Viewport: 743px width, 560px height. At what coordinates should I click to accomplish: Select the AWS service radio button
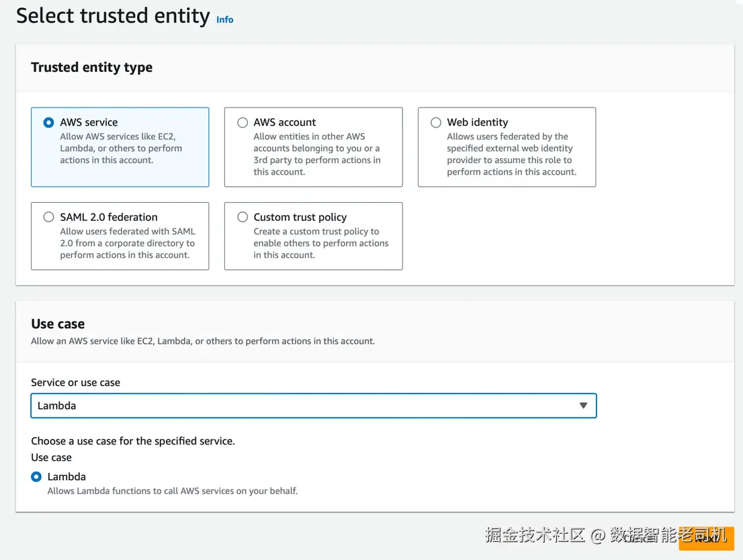click(48, 123)
